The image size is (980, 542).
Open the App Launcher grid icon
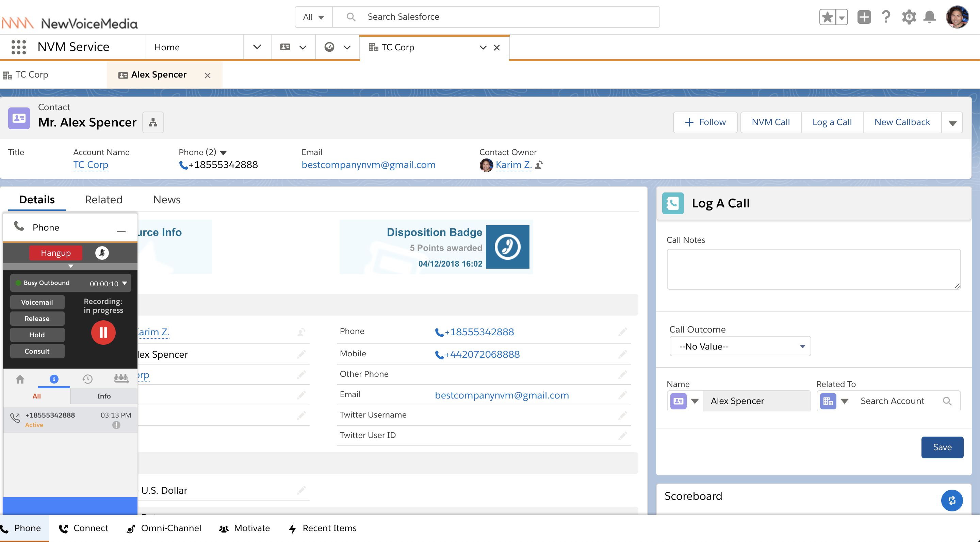click(19, 47)
